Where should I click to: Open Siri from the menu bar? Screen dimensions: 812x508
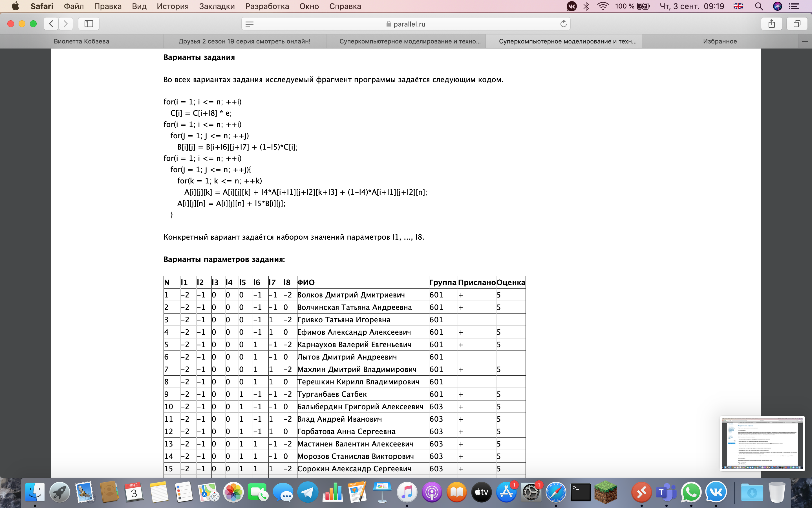(777, 6)
